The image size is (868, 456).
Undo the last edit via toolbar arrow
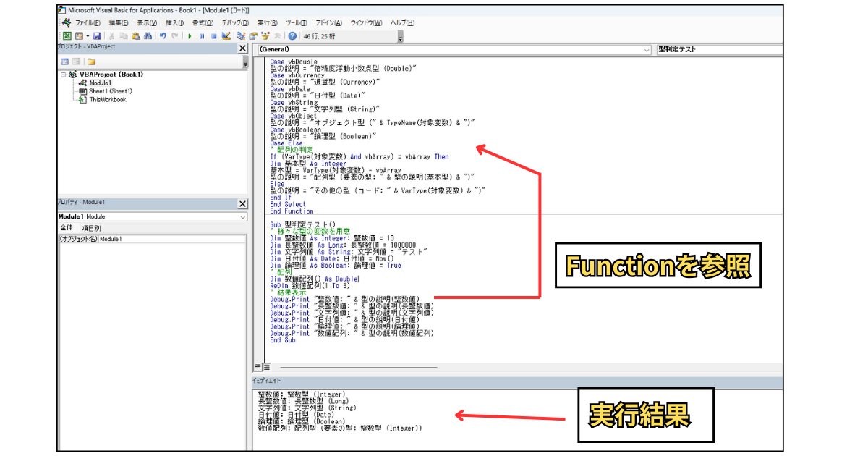click(x=163, y=35)
